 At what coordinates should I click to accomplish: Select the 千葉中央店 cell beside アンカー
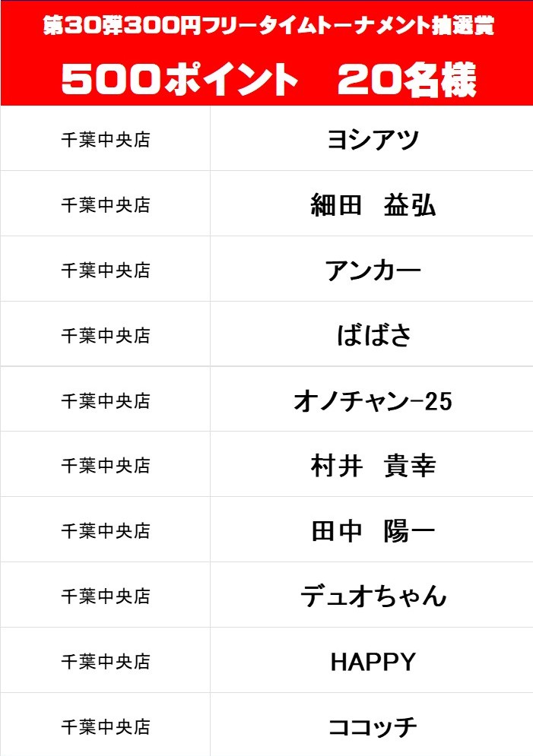106,270
